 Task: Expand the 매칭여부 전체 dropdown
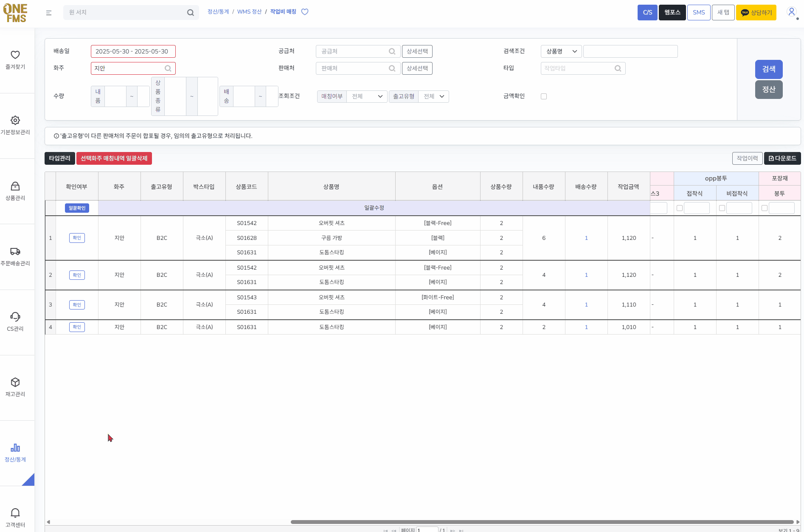click(367, 96)
